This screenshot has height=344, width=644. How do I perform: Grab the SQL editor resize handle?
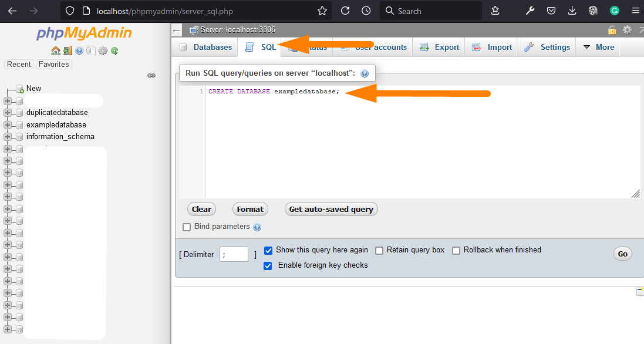click(636, 194)
